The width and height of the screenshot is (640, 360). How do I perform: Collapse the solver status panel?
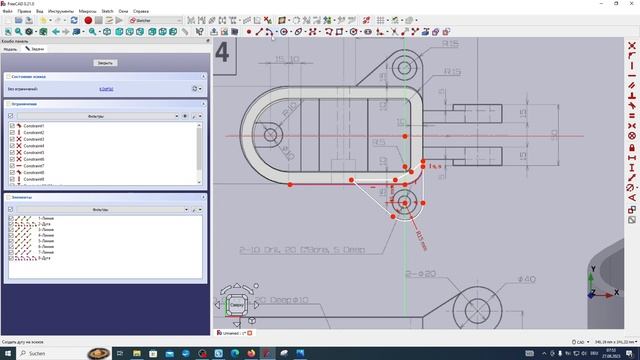click(203, 77)
